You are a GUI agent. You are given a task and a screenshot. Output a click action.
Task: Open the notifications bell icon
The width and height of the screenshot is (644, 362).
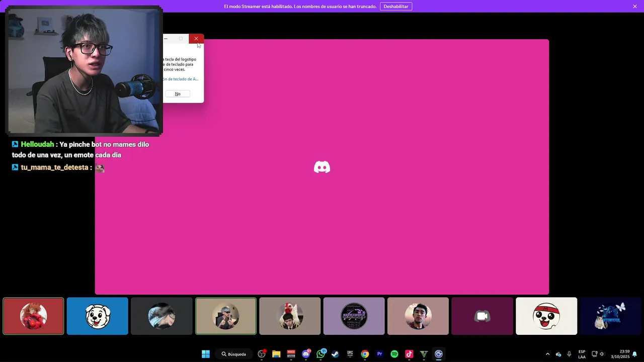[635, 354]
